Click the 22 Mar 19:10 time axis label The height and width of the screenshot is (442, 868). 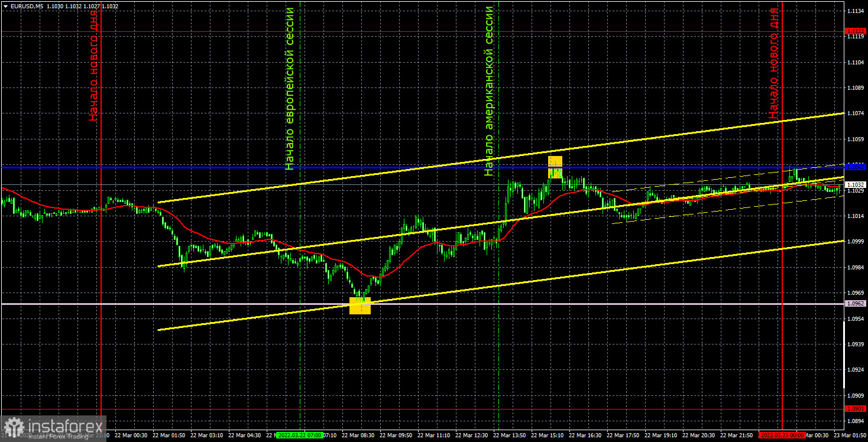660,435
